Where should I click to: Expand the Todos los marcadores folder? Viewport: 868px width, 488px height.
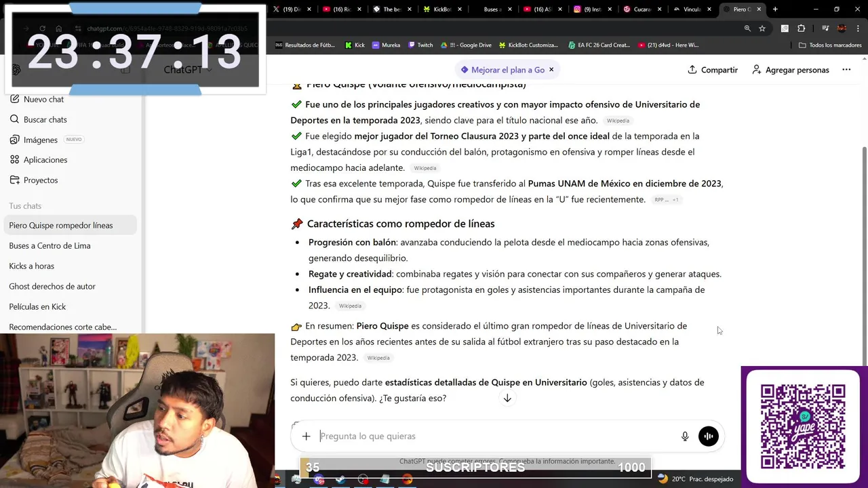coord(830,45)
